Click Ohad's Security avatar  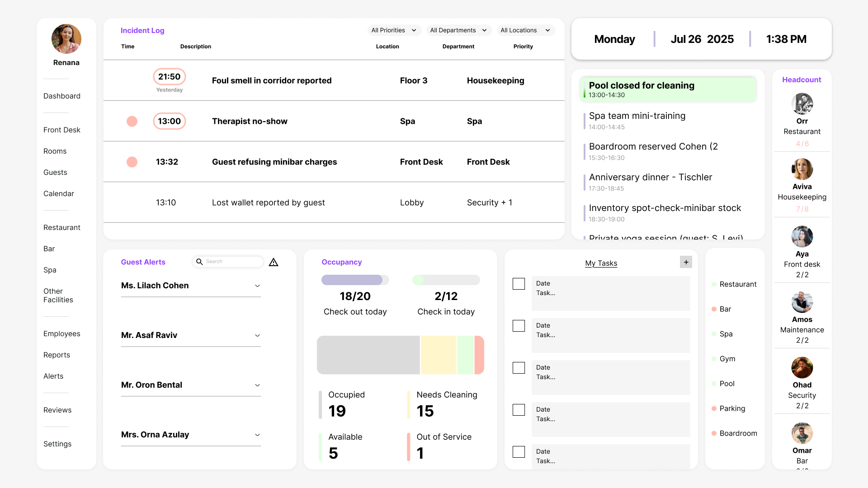(802, 368)
